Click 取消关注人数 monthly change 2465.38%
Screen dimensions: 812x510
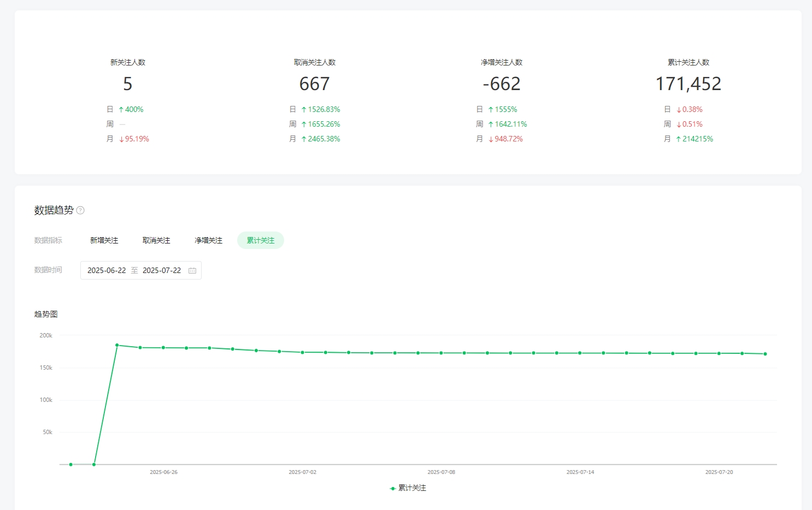tap(321, 139)
